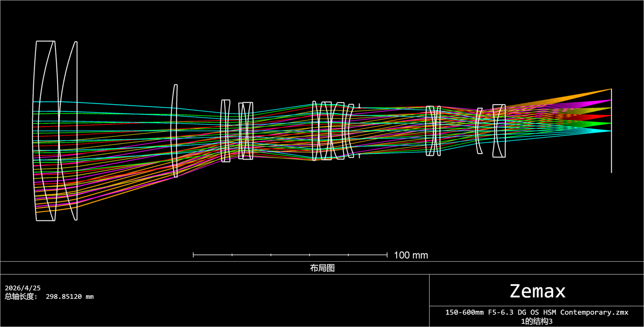Select the magenta ray focus on image plane

[610, 101]
